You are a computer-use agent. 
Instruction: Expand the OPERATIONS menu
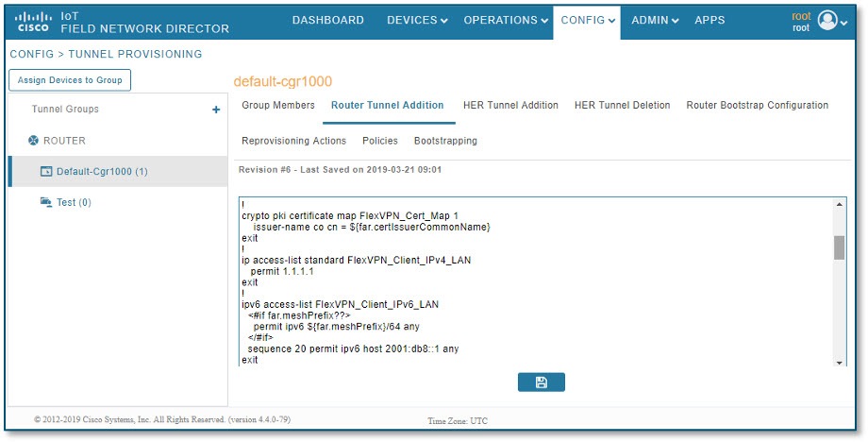pos(506,20)
